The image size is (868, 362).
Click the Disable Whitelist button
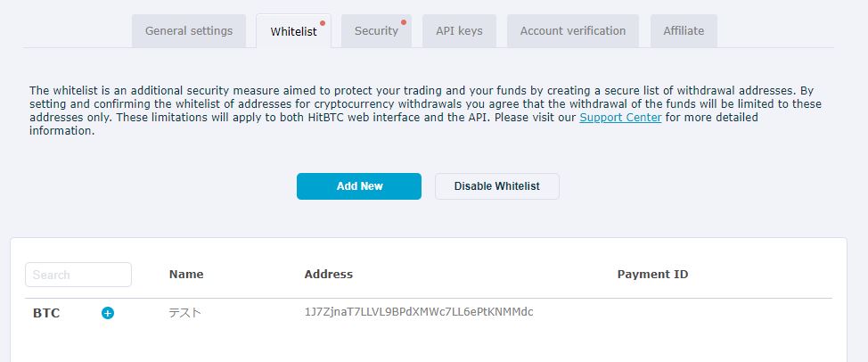coord(497,186)
